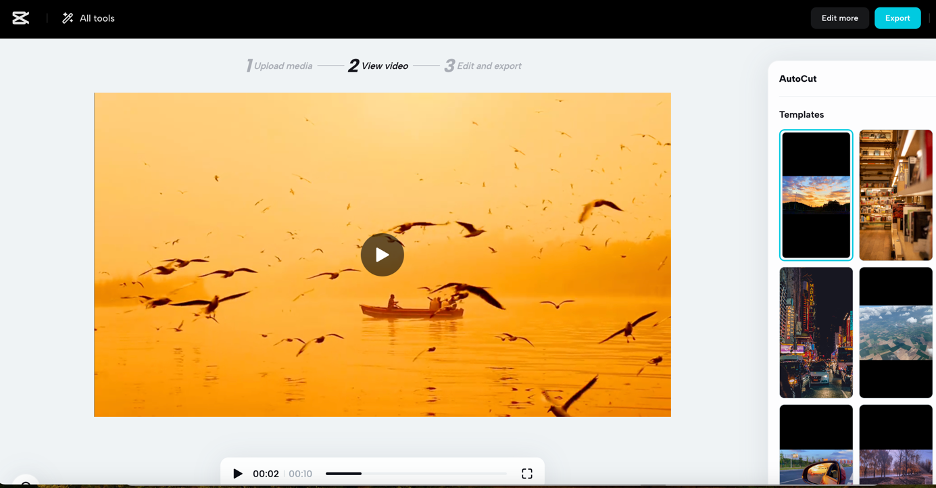Select step 2 View video

point(378,66)
